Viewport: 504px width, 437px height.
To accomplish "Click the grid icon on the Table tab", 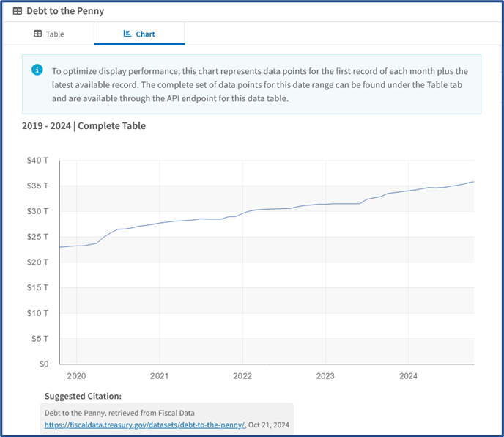I will tap(37, 34).
